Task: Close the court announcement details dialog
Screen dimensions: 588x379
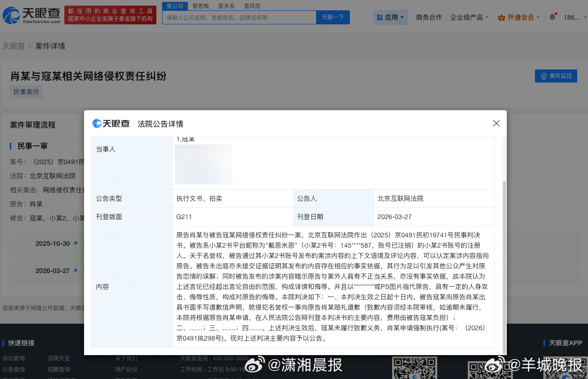Action: tap(496, 123)
